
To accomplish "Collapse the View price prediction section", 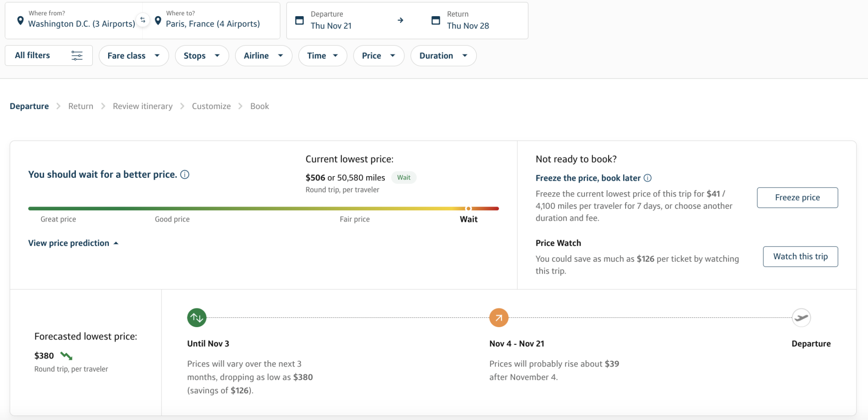I will click(73, 243).
